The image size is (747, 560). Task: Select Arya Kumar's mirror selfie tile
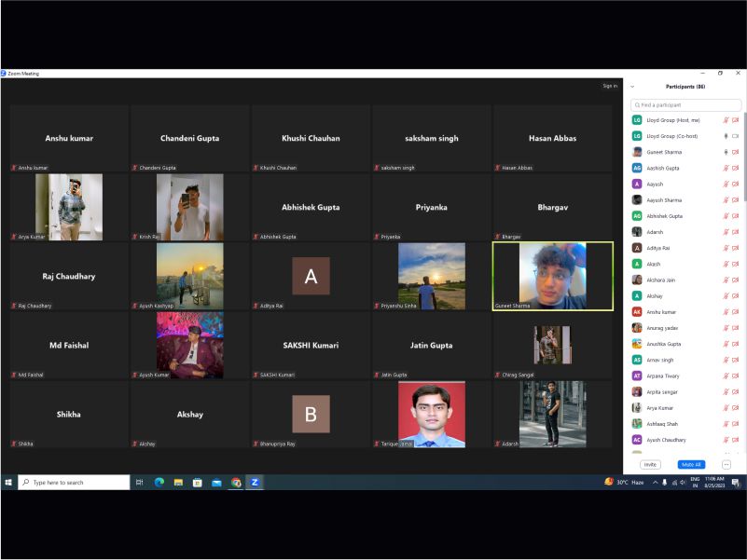69,207
